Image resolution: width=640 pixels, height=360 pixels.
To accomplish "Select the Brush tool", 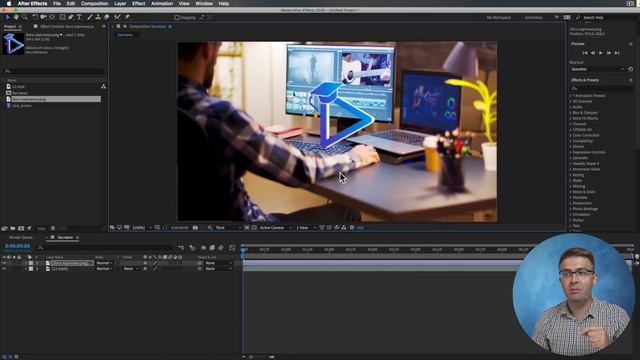I will pyautogui.click(x=90, y=17).
